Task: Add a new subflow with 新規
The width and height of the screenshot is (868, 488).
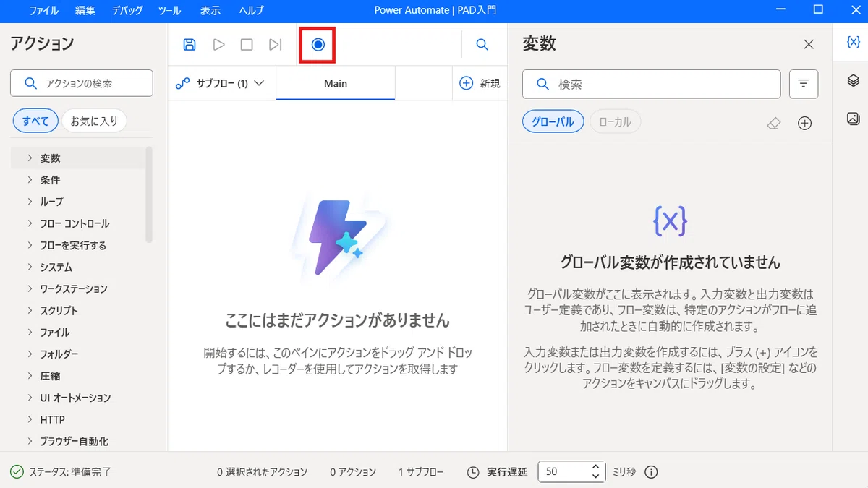Action: point(480,84)
